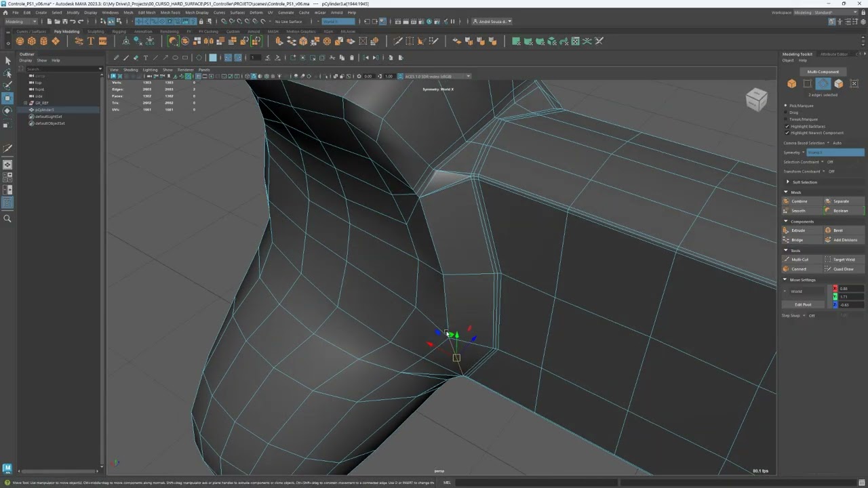The image size is (868, 488).
Task: Switch to the Sculpting shelf tab
Action: coord(96,31)
